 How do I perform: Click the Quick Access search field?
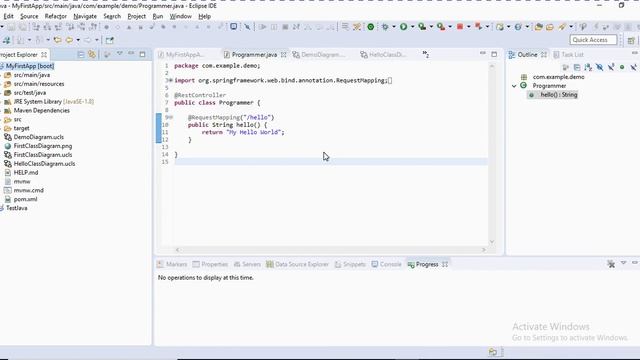pos(593,40)
